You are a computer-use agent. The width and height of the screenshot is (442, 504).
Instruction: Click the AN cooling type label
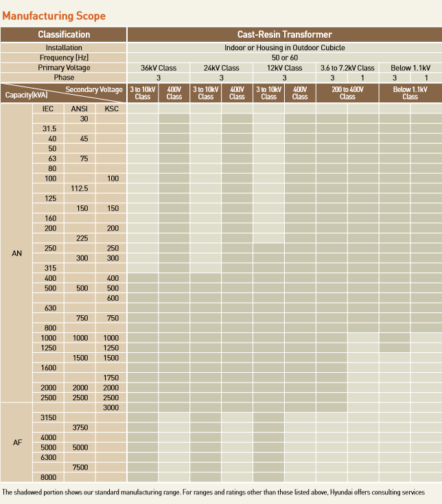(x=16, y=253)
